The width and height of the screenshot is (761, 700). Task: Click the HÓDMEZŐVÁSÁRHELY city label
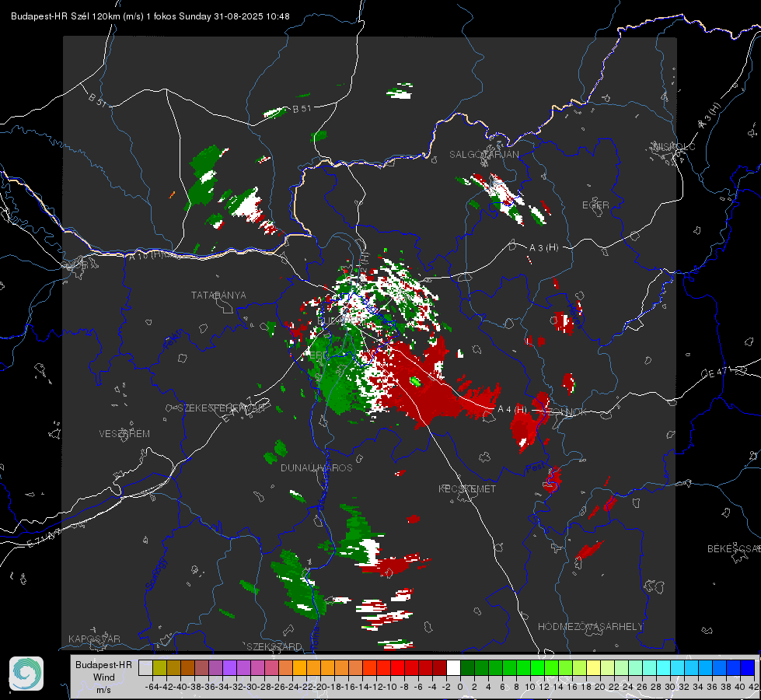coord(590,627)
